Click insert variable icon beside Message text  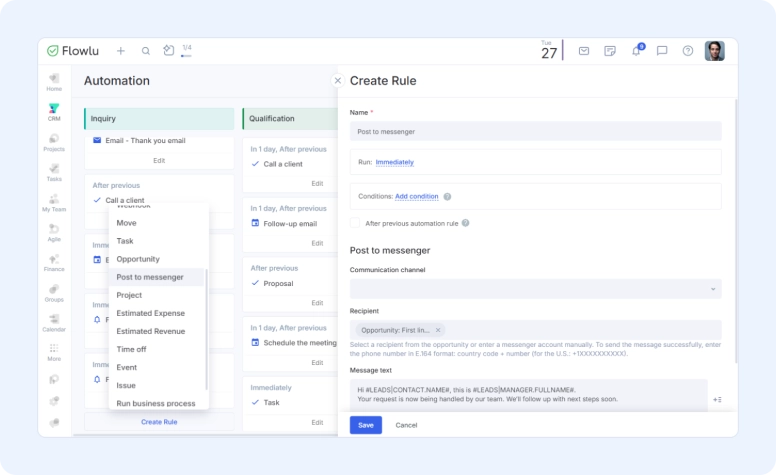click(x=717, y=399)
